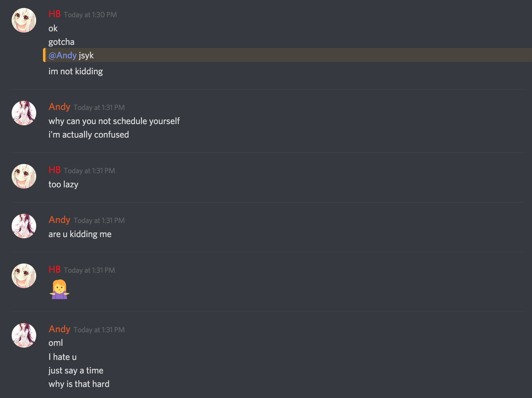
Task: Click Andy's avatar next to 'why can you not schedule yourself'
Action: point(24,113)
